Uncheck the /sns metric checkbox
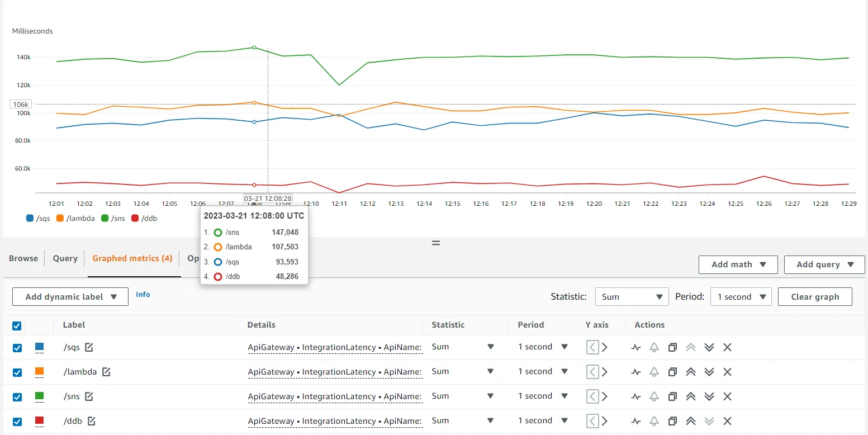 click(17, 397)
